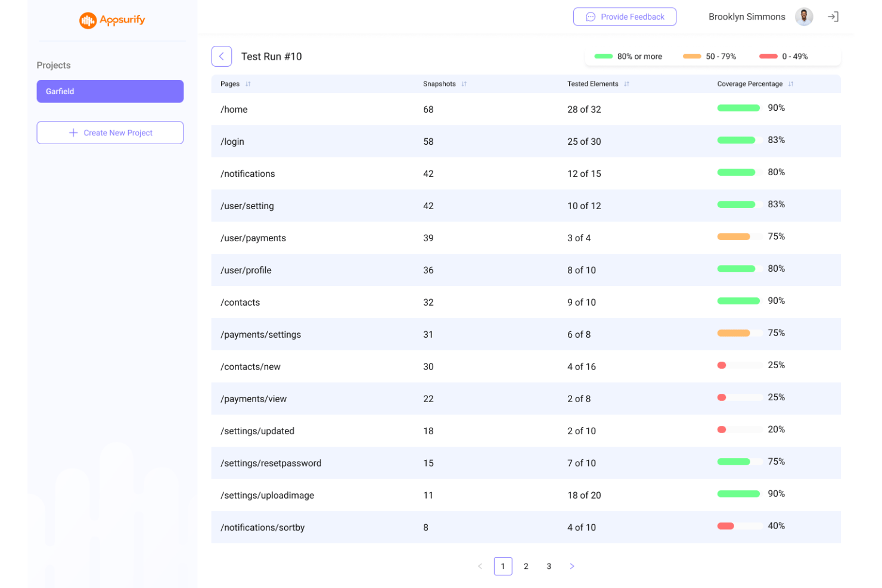Sort by Tested Elements column arrows

626,84
